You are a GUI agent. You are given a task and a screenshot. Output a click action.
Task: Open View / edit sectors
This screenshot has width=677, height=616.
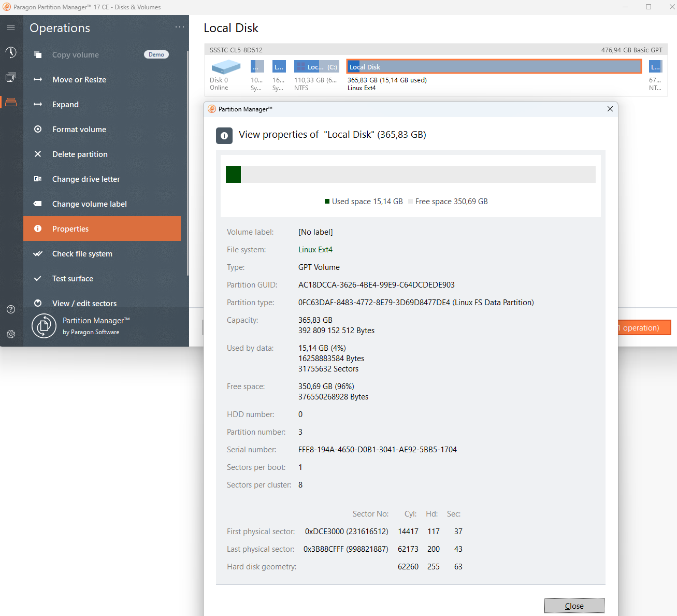102,303
